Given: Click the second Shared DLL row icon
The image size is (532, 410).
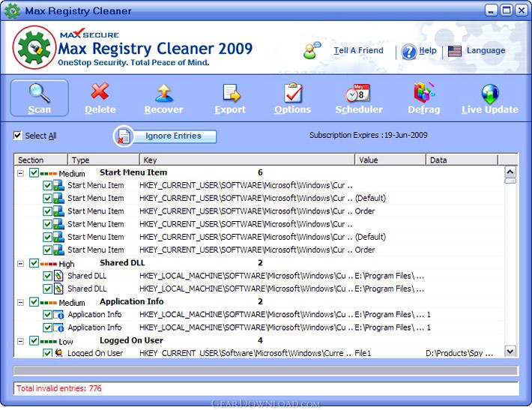Looking at the screenshot, I should [x=58, y=289].
